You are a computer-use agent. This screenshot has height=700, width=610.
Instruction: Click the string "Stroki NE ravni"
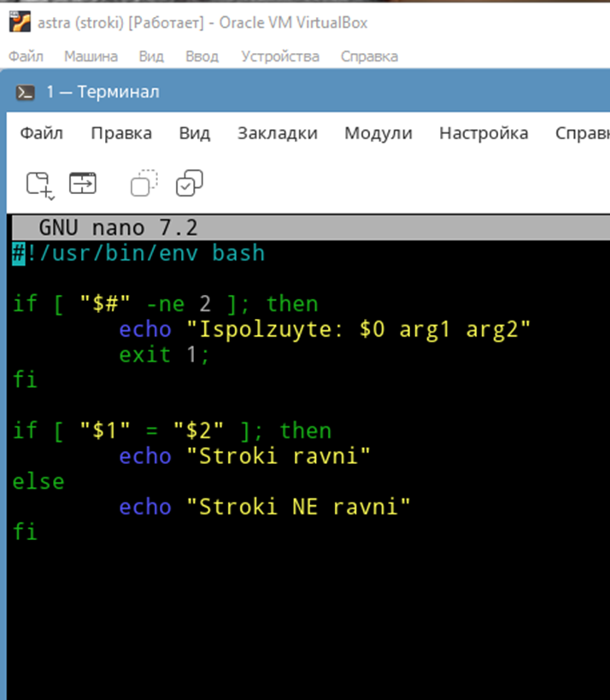click(x=298, y=507)
